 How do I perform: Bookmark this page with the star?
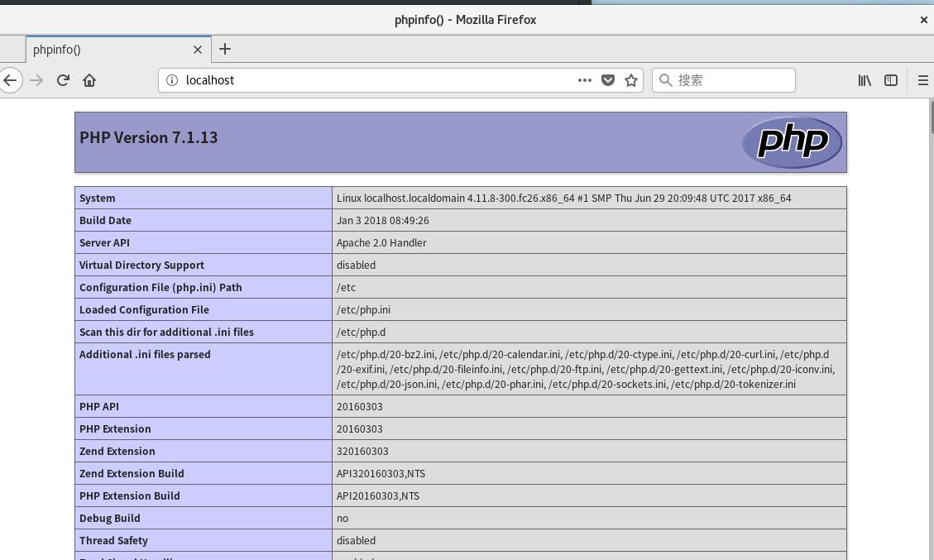click(x=631, y=80)
